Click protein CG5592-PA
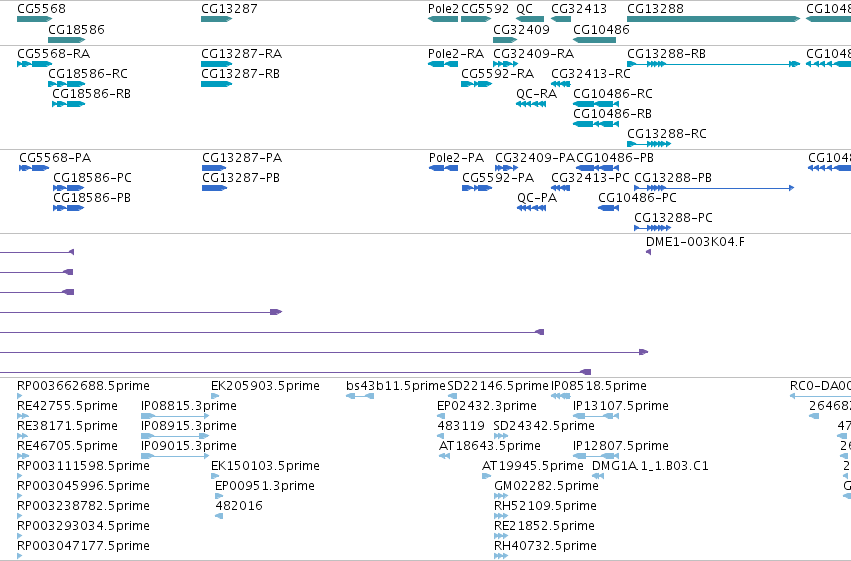Screen dimensions: 851x561 click(x=498, y=178)
